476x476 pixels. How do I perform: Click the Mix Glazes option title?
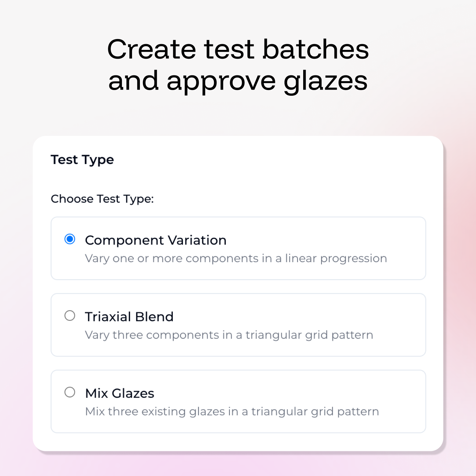coord(120,393)
